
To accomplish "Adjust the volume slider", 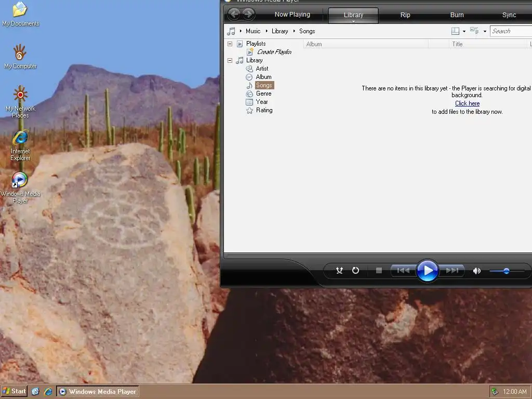I will [507, 271].
